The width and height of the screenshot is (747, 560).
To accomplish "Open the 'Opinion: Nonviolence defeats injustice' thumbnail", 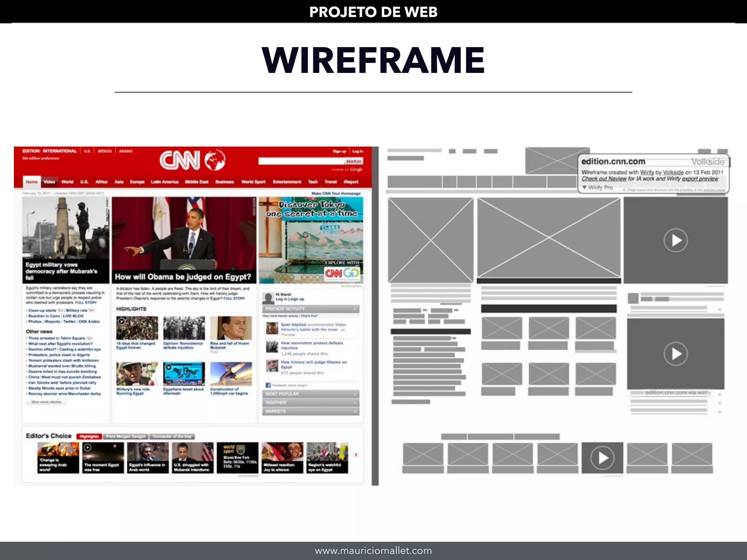I will pos(184,328).
